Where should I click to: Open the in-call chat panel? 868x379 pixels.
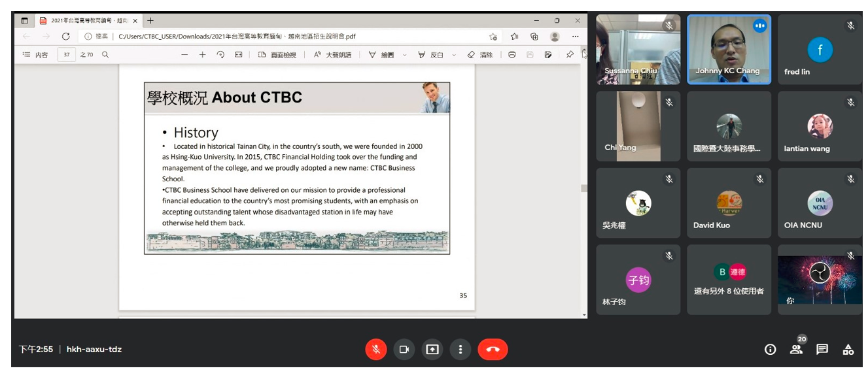823,350
